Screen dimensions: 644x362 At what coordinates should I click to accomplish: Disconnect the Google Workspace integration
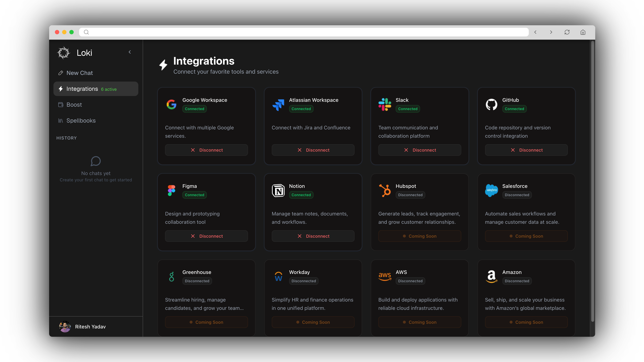pyautogui.click(x=206, y=150)
